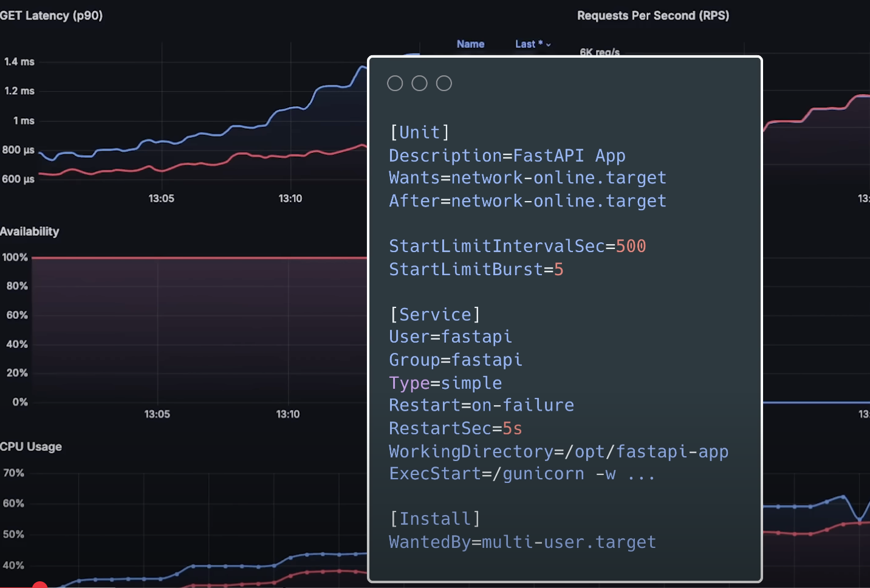Click 'WantedBy=multi-user.target' line
The width and height of the screenshot is (870, 588).
522,542
